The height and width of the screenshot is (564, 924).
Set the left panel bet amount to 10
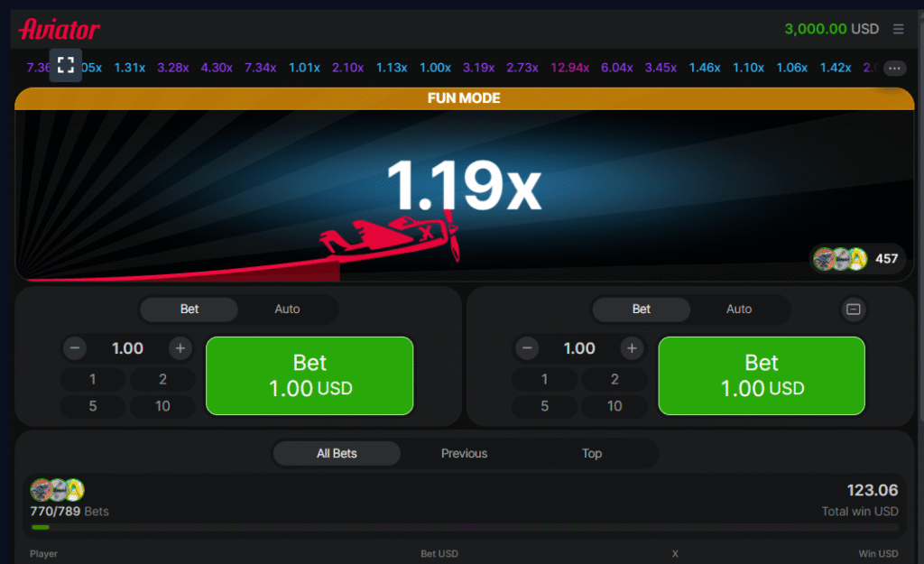click(x=162, y=406)
